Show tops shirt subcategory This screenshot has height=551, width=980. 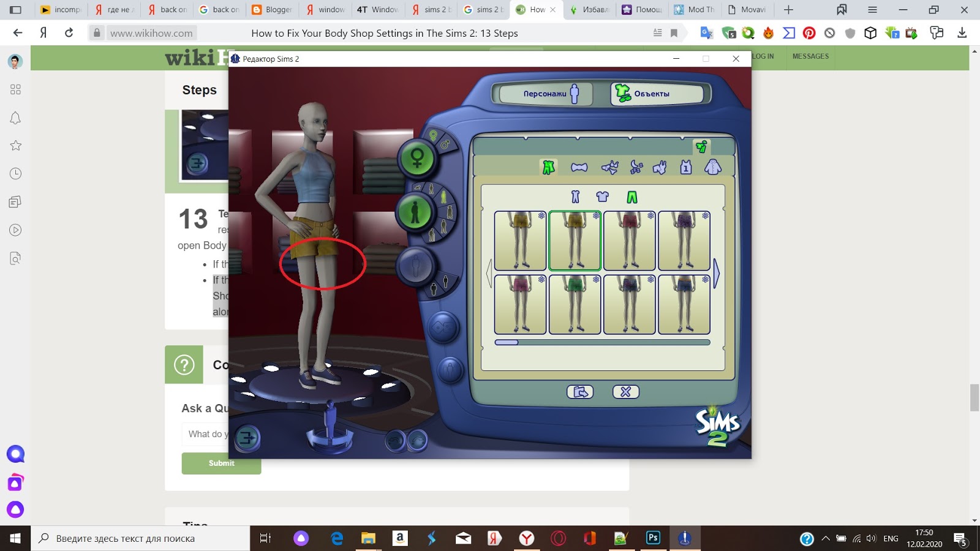[603, 197]
